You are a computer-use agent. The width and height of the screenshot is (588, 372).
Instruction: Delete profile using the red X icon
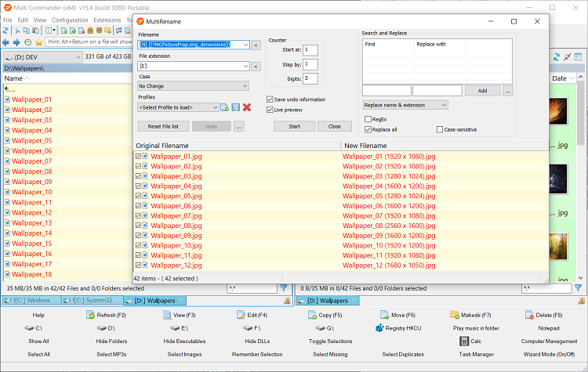tap(247, 107)
